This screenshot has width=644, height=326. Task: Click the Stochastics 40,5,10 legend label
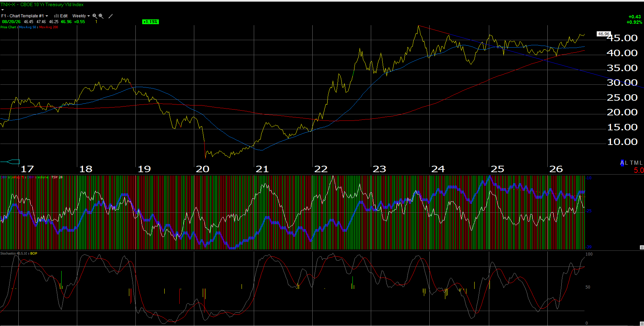pyautogui.click(x=14, y=254)
